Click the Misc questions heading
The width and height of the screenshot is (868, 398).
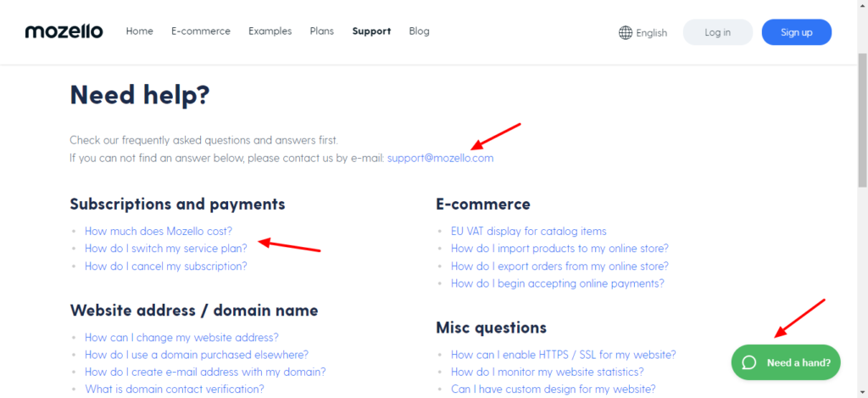pyautogui.click(x=492, y=327)
